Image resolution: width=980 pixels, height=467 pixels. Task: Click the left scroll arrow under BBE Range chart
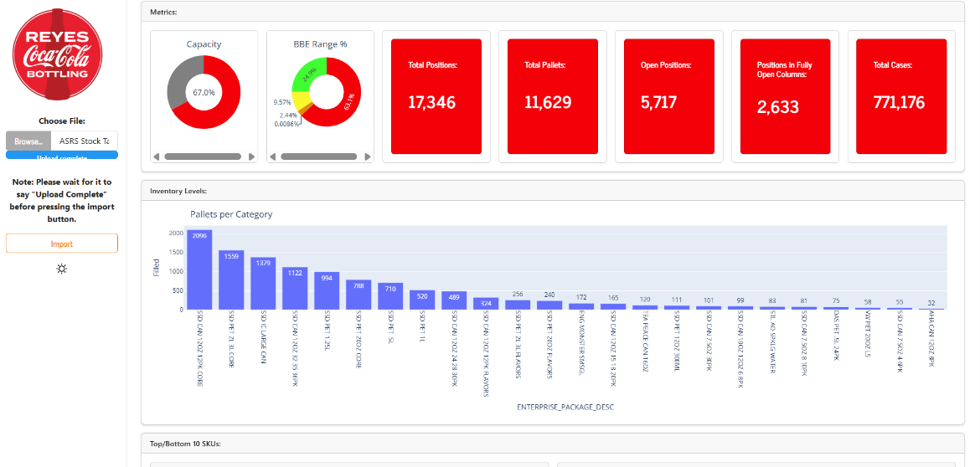[x=272, y=157]
